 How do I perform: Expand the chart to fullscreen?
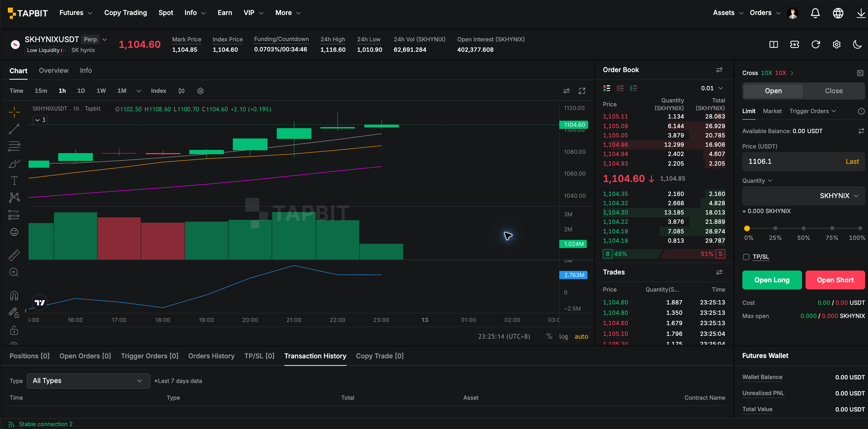[x=582, y=91]
